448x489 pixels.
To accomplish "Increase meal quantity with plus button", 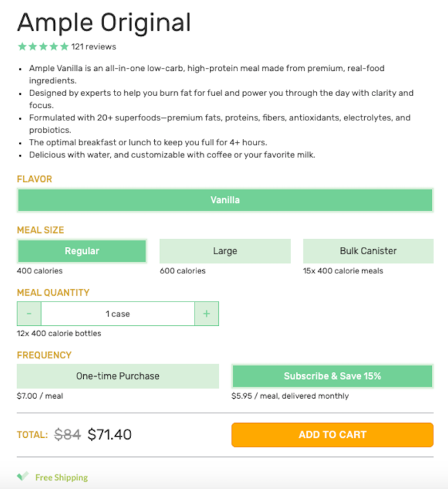I will click(x=206, y=314).
